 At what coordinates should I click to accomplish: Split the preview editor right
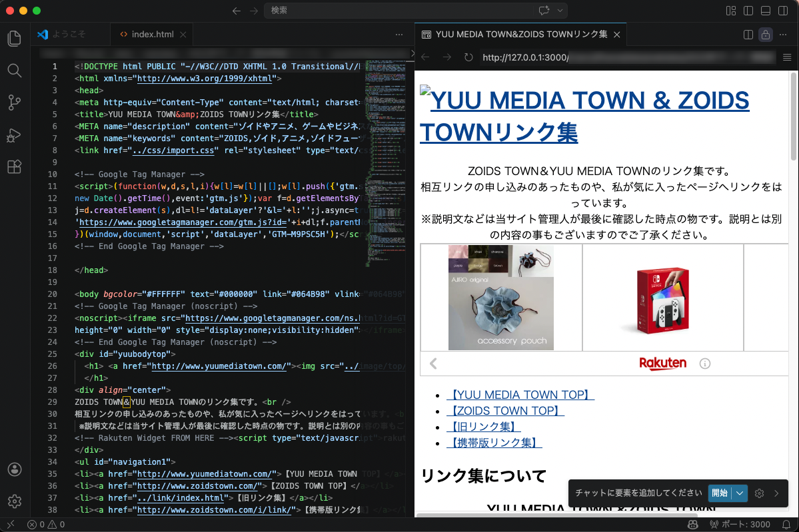click(x=748, y=35)
